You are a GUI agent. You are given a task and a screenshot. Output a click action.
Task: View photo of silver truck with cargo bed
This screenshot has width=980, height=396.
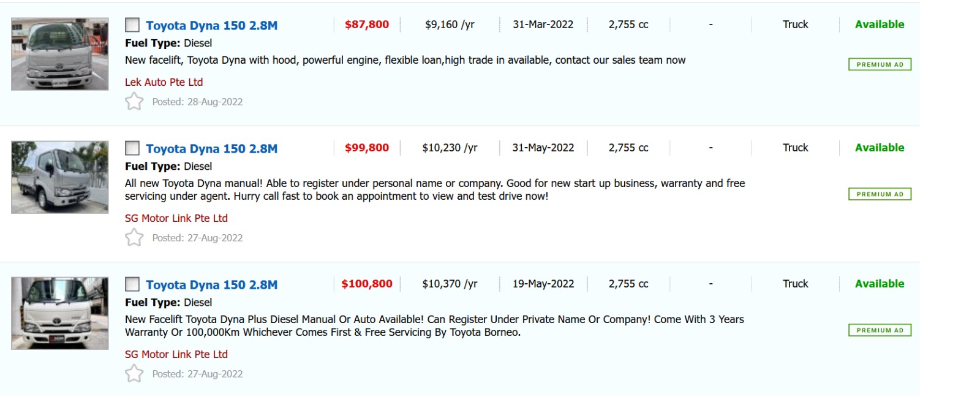coord(60,177)
